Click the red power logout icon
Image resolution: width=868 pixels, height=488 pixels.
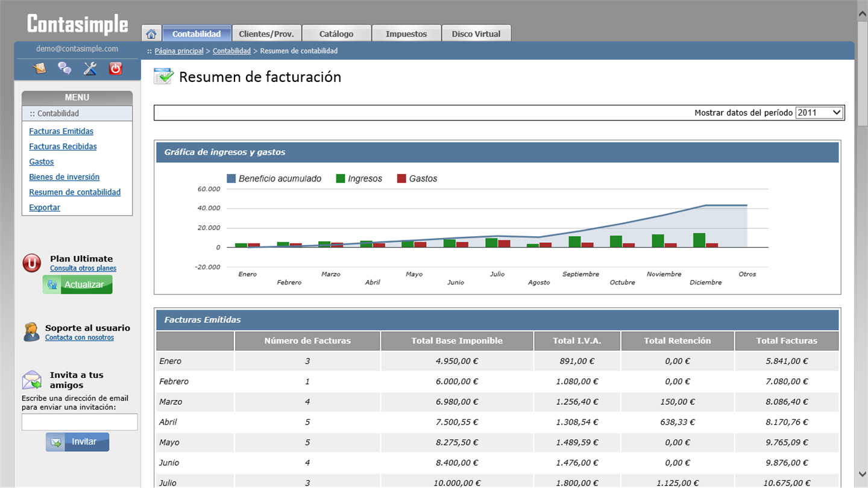point(115,69)
